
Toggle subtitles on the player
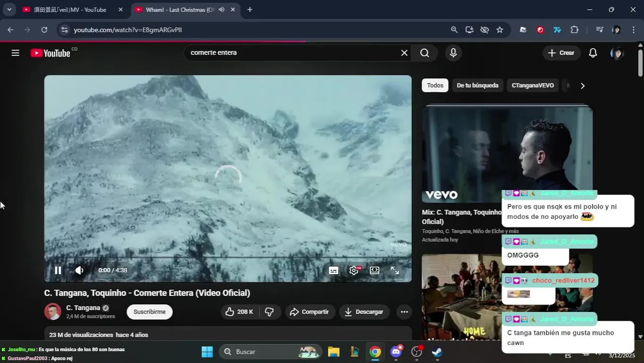[334, 271]
